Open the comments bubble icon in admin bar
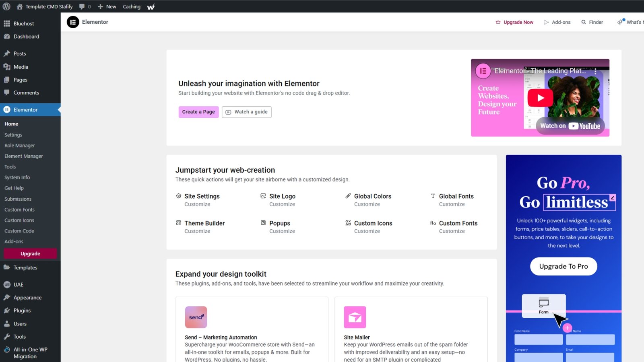Screen dimensions: 644x362 click(x=82, y=6)
